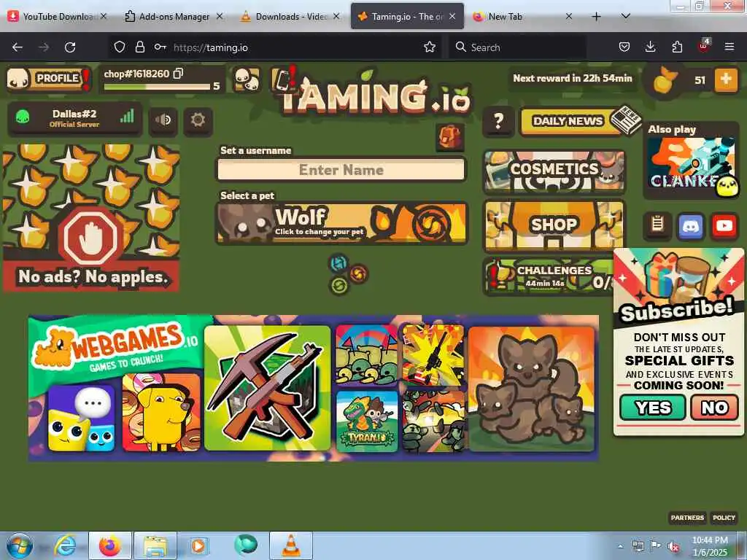Reload the taming.io page

(70, 47)
